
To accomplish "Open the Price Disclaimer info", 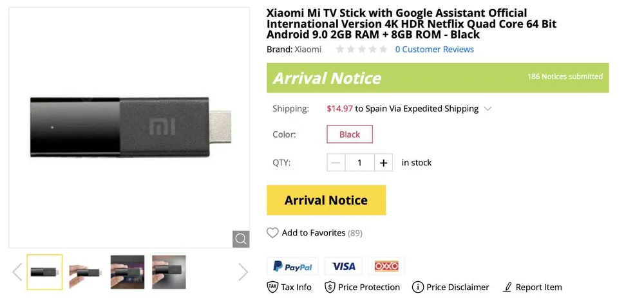I will 450,287.
